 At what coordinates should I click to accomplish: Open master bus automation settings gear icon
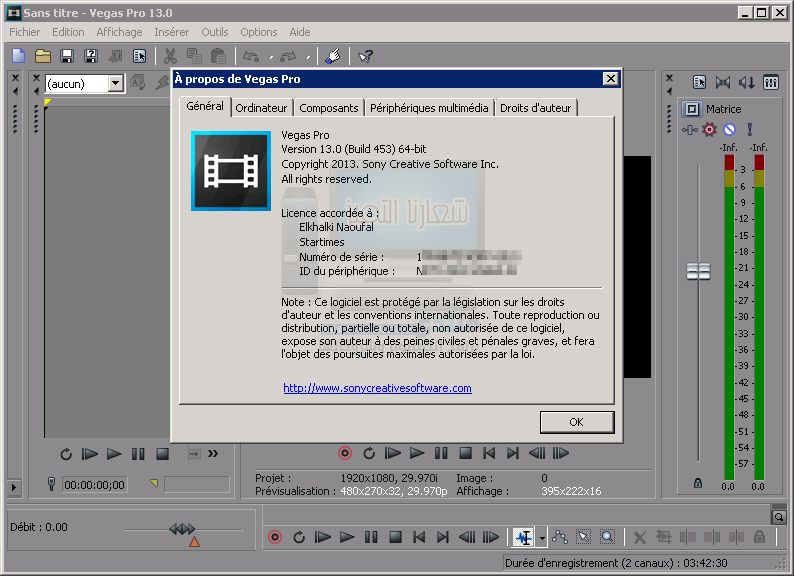(709, 129)
